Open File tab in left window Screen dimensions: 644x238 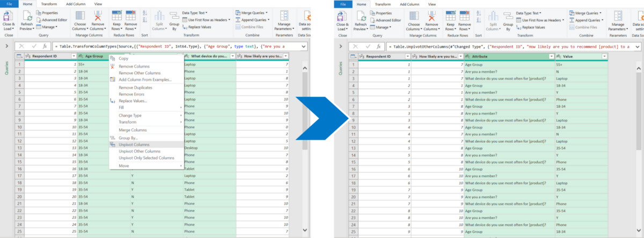(9, 4)
